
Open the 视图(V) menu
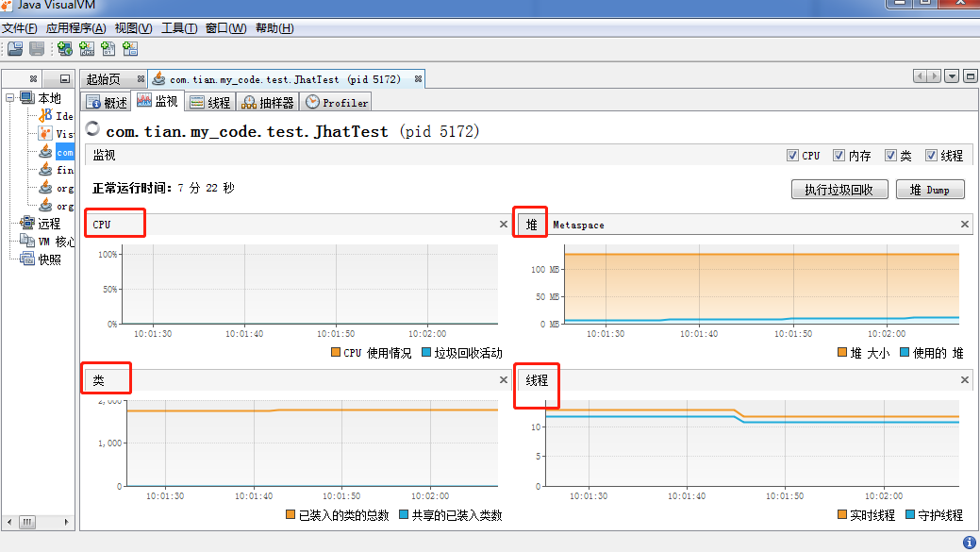click(133, 28)
